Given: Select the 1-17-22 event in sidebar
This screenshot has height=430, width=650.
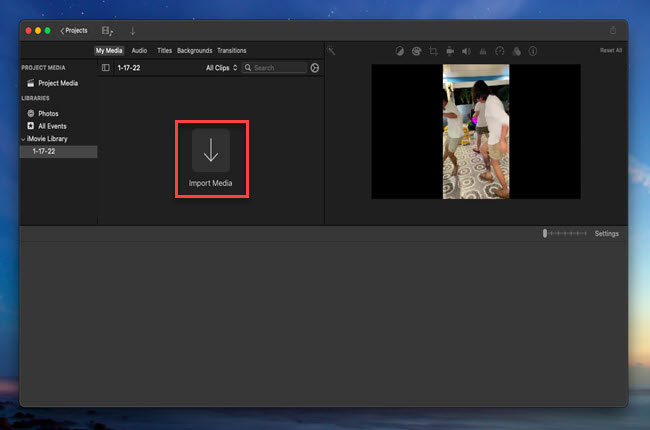Looking at the screenshot, I should [44, 151].
